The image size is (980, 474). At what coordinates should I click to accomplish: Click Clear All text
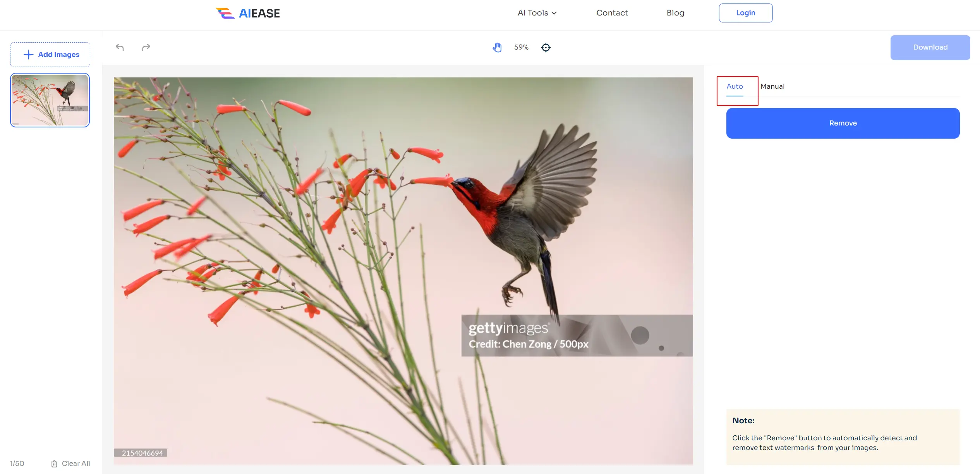(76, 464)
